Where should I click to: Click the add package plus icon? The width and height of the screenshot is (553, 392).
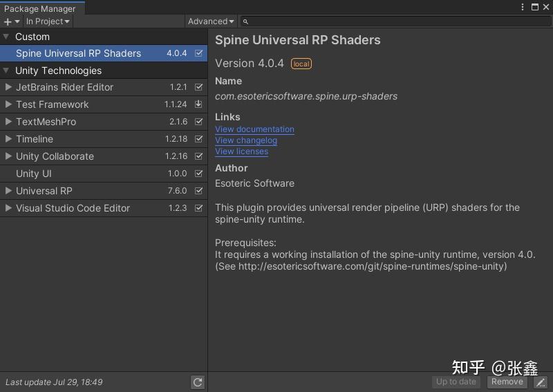click(8, 21)
